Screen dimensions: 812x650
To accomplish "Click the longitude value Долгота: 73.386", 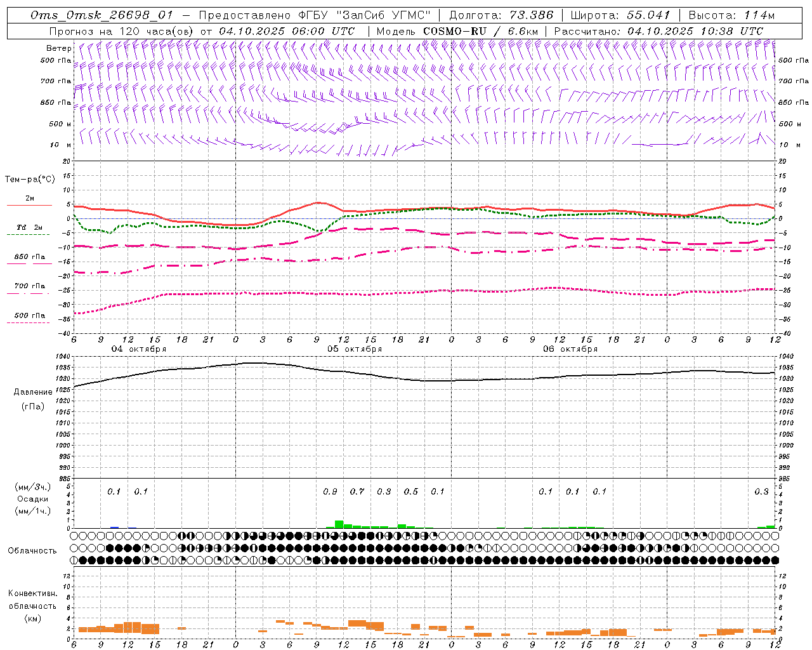I will coord(501,15).
